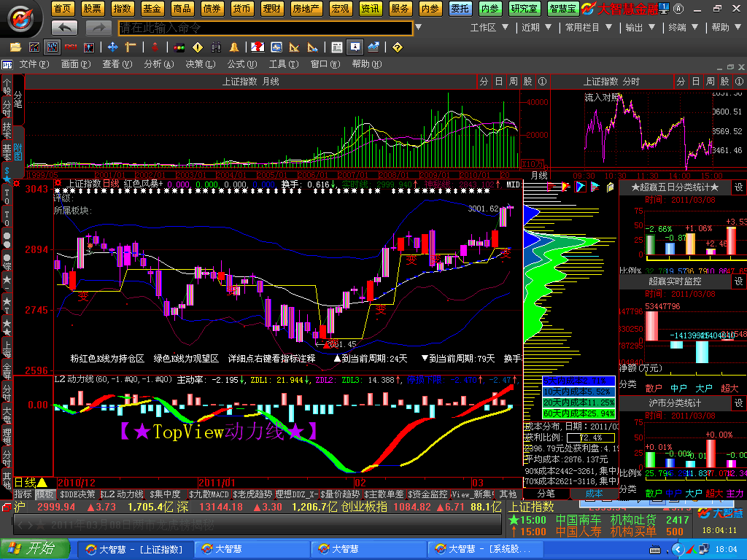747x560 pixels.
Task: Click the candlestick chart toolbar icon
Action: click(x=88, y=47)
